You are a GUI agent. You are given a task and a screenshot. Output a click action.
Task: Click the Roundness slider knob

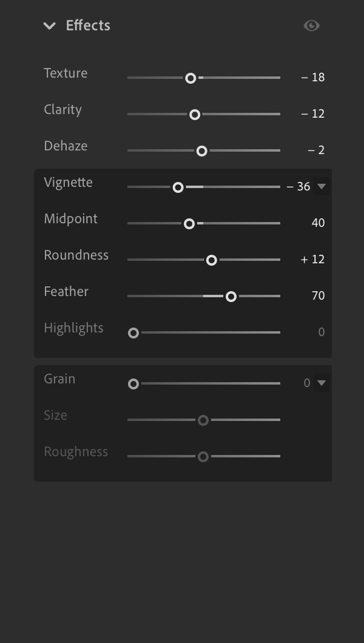[212, 260]
